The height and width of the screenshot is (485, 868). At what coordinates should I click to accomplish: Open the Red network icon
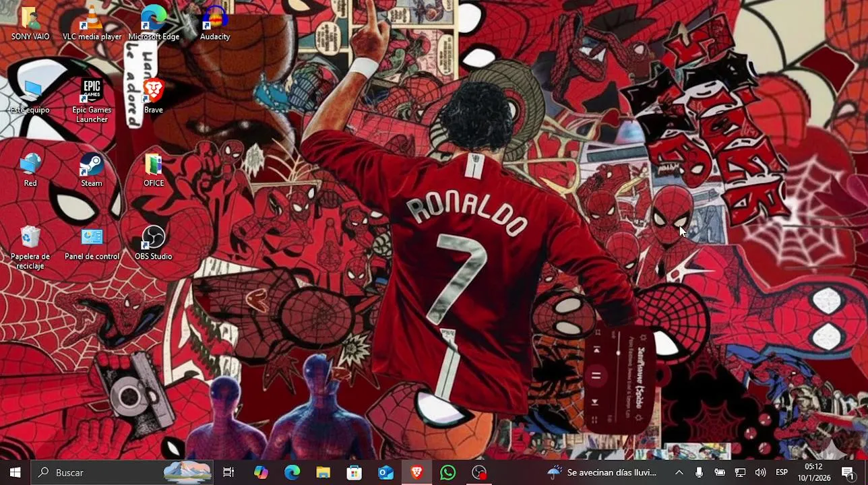[30, 170]
